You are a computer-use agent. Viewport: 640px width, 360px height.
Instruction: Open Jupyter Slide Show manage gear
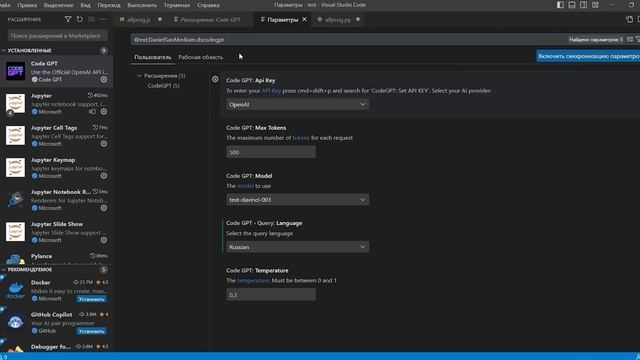point(104,240)
